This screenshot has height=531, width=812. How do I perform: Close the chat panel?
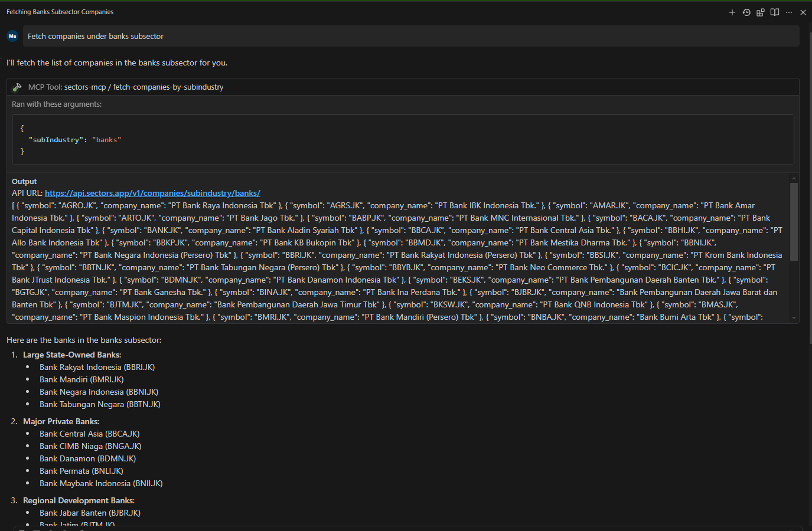[803, 12]
